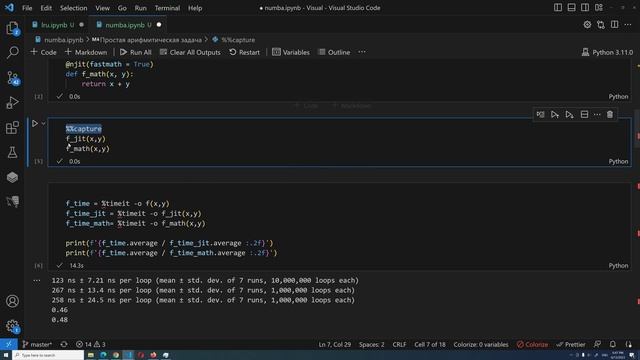Change line endings via CRLF
The height and width of the screenshot is (360, 640).
(x=399, y=344)
